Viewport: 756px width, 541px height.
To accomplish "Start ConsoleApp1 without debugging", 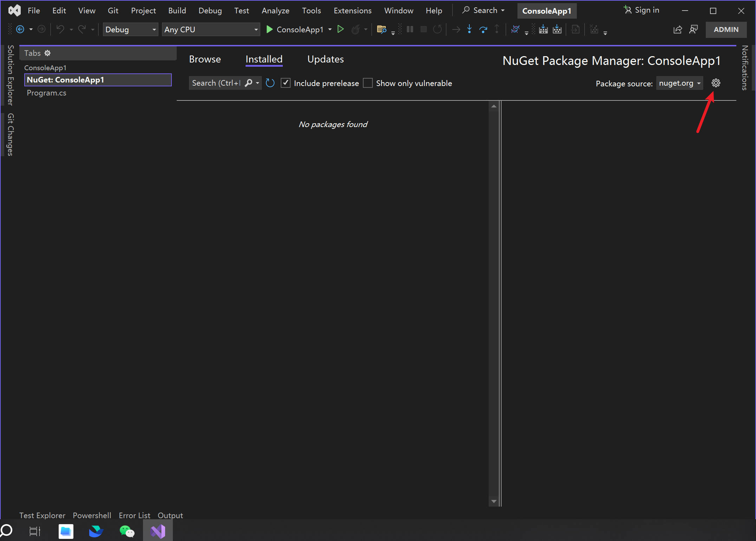I will click(340, 29).
